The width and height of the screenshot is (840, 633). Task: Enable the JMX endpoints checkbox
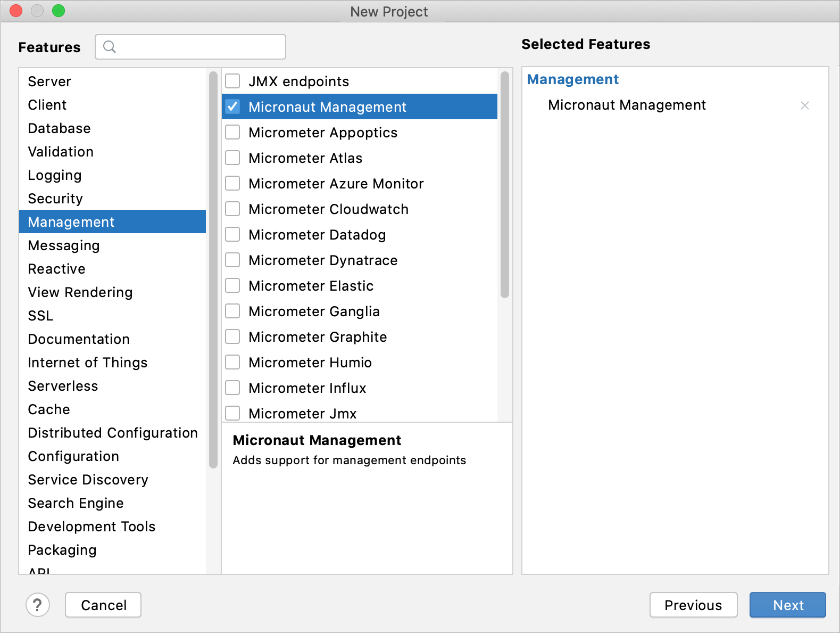232,81
